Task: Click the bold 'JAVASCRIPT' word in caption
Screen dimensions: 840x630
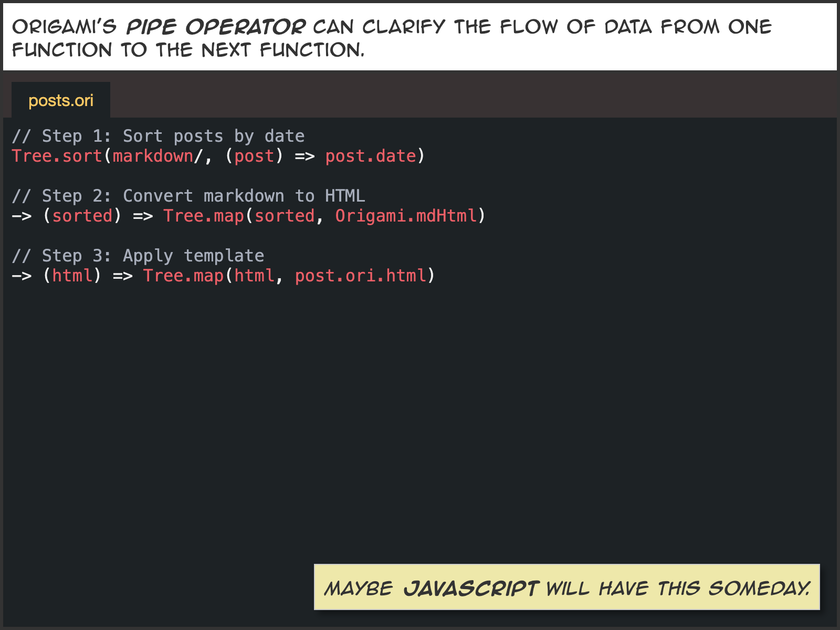Action: [x=470, y=589]
